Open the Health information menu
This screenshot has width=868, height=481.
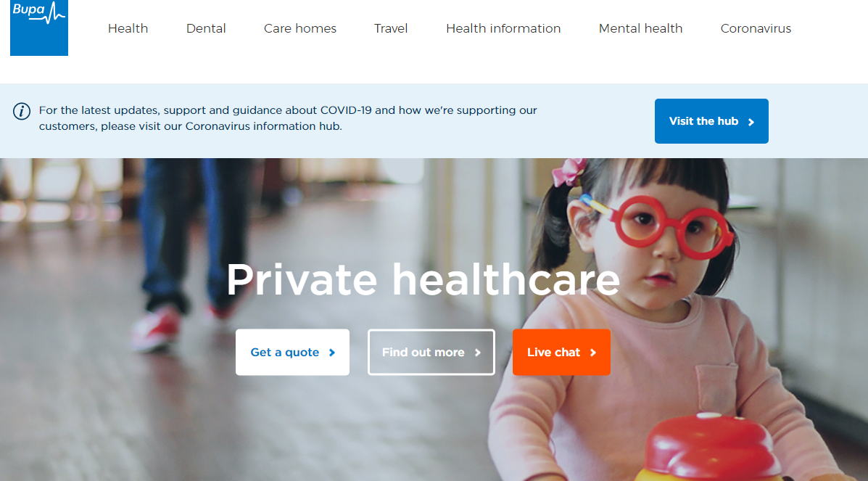(503, 28)
